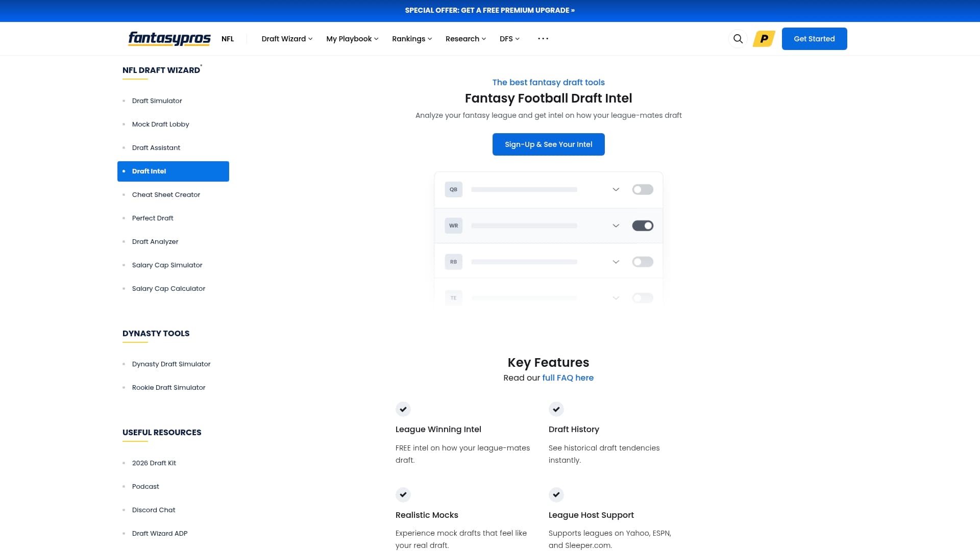The image size is (980, 551).
Task: Toggle the faded TE row switch
Action: point(643,298)
